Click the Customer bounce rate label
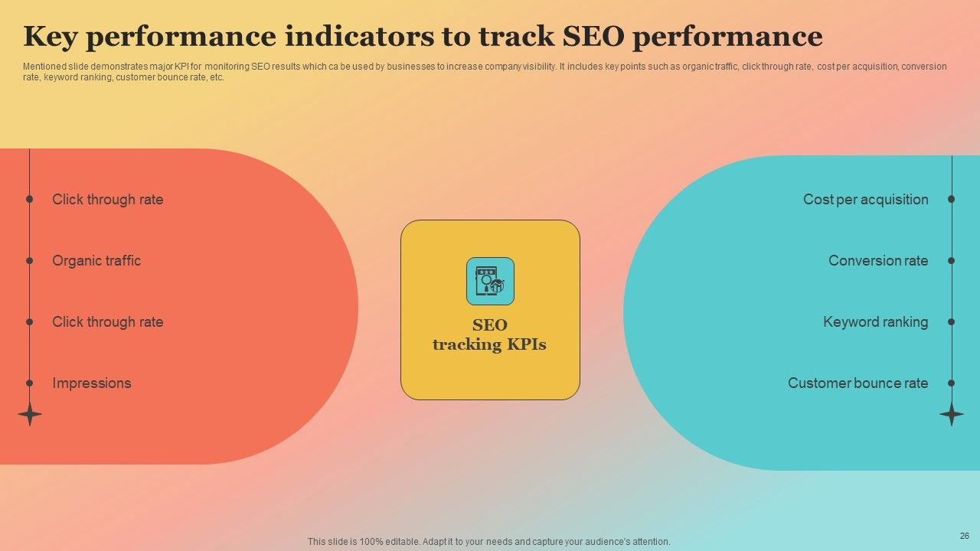Image resolution: width=980 pixels, height=551 pixels. point(858,383)
